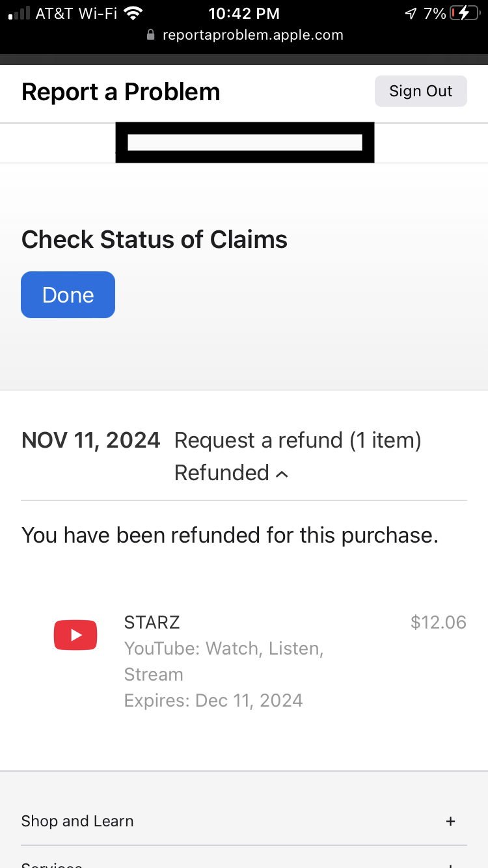This screenshot has height=868, width=488.
Task: Tap the location arrow status icon
Action: pyautogui.click(x=411, y=13)
